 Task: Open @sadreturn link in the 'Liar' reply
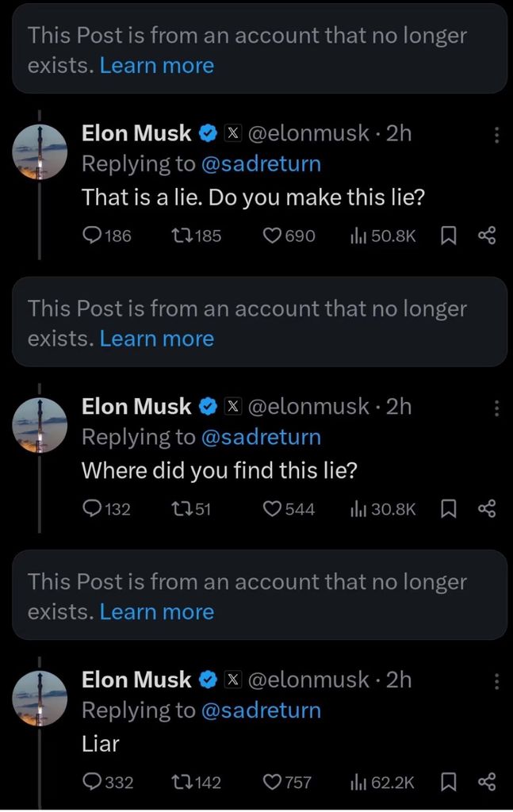262,710
